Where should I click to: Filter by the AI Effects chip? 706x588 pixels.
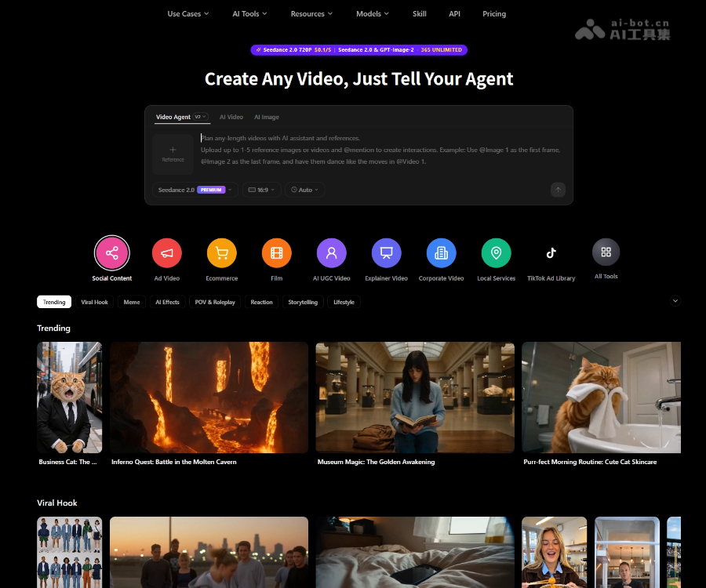coord(168,302)
